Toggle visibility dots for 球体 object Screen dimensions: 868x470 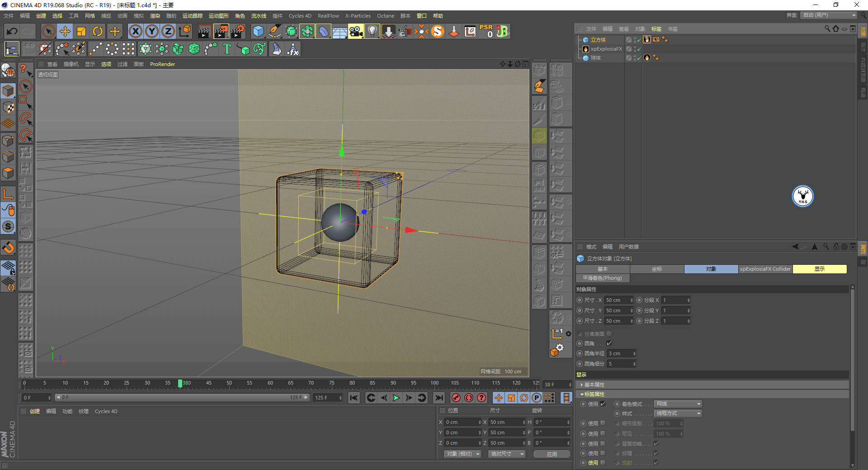tap(635, 58)
